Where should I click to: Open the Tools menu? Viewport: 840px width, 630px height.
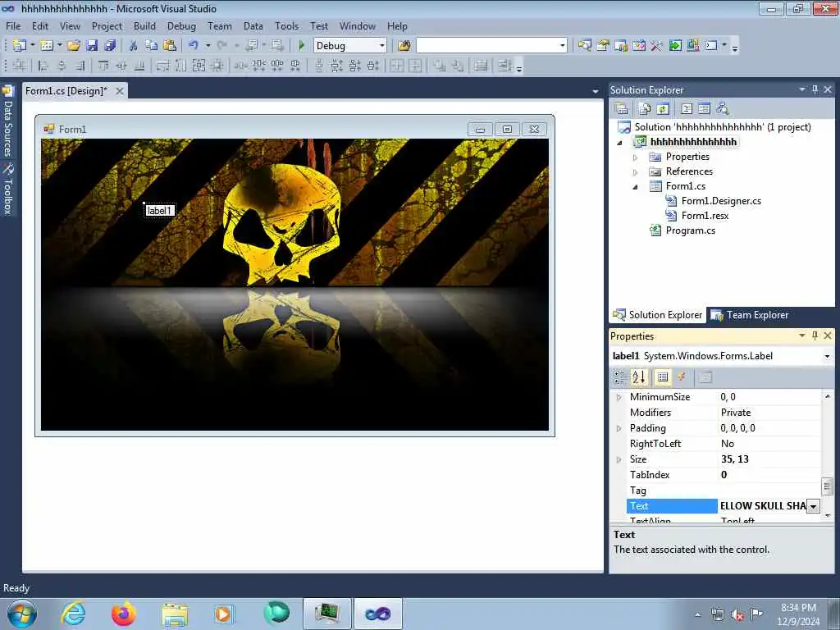point(286,25)
